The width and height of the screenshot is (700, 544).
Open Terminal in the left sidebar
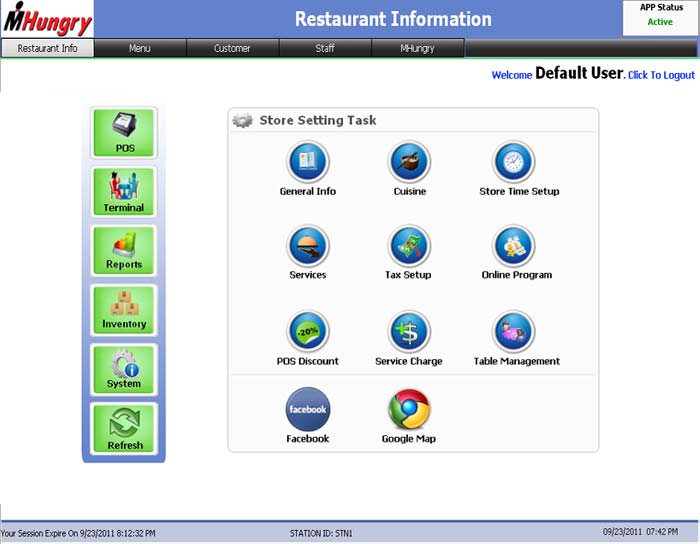[125, 192]
